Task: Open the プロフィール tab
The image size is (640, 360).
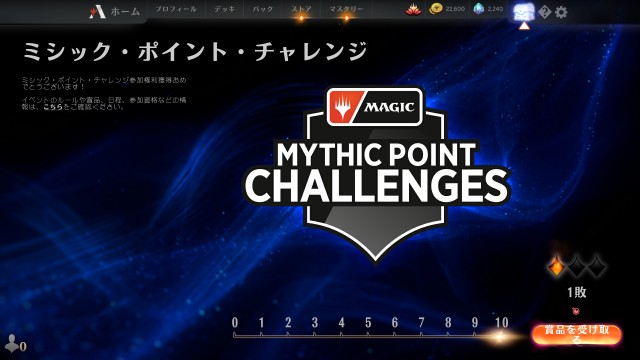Action: pyautogui.click(x=176, y=9)
